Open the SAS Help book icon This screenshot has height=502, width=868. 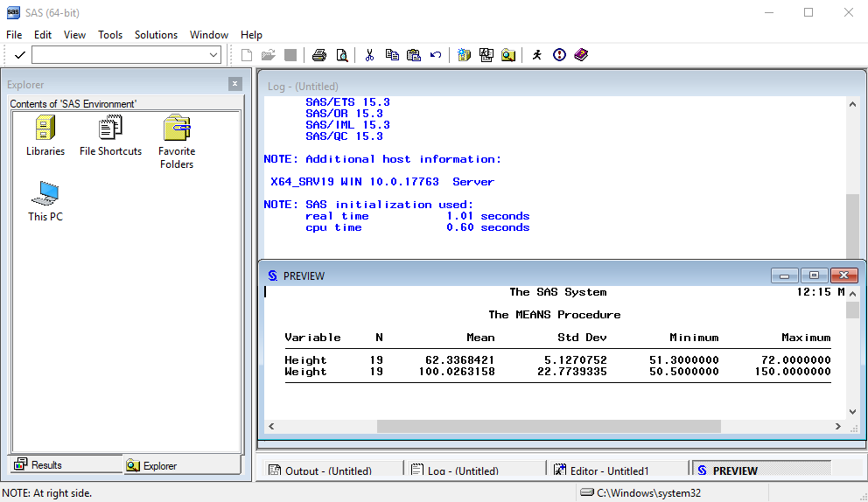click(x=581, y=55)
